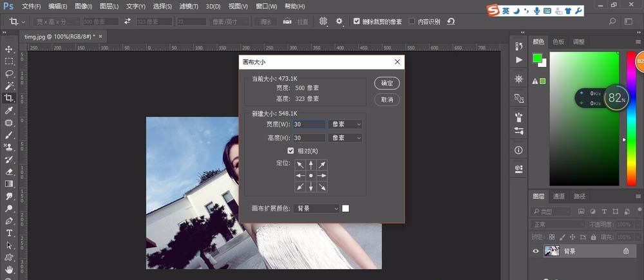Open the height unit 像素 dropdown
The height and width of the screenshot is (280, 644).
345,138
